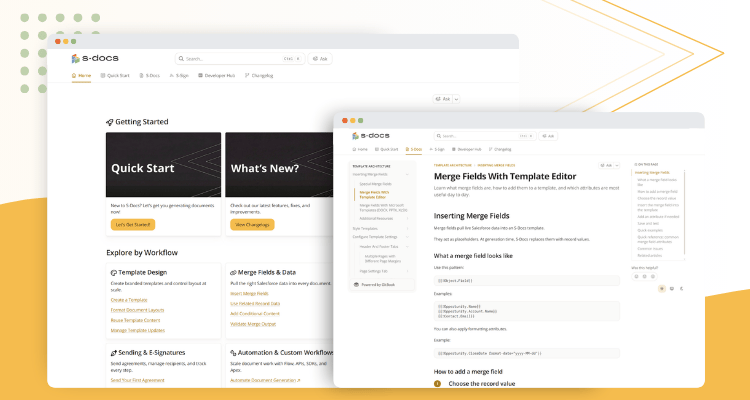The image size is (750, 400).
Task: Click the page Ask button above the Merge Fields article
Action: click(606, 165)
